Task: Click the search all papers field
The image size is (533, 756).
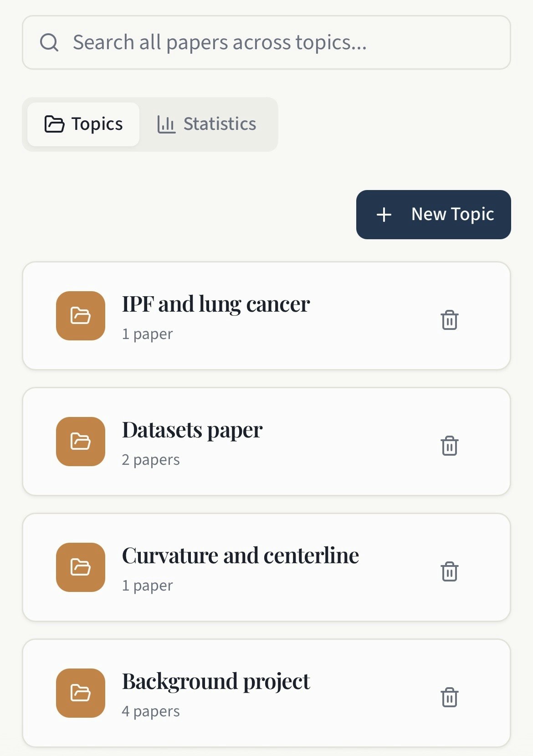Action: pos(266,42)
